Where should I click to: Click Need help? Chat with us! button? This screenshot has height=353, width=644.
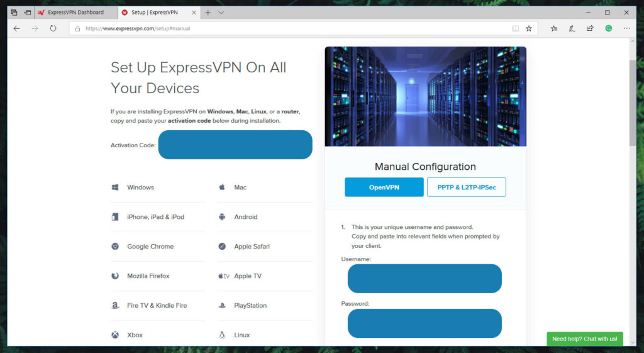pos(585,339)
